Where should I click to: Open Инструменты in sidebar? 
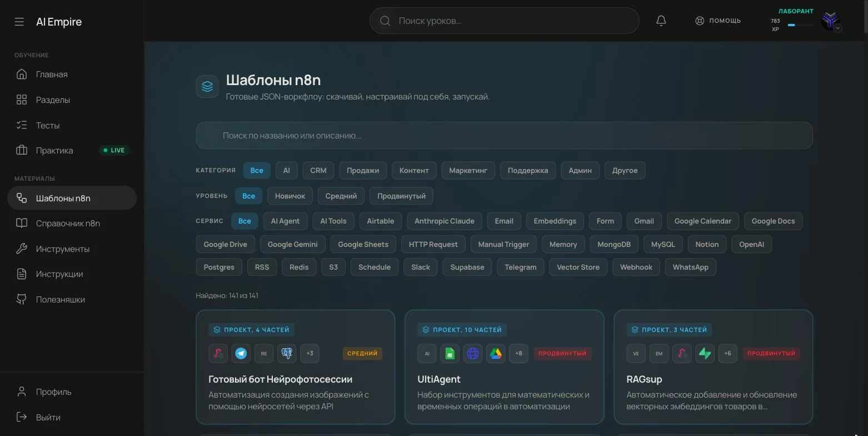click(x=72, y=249)
